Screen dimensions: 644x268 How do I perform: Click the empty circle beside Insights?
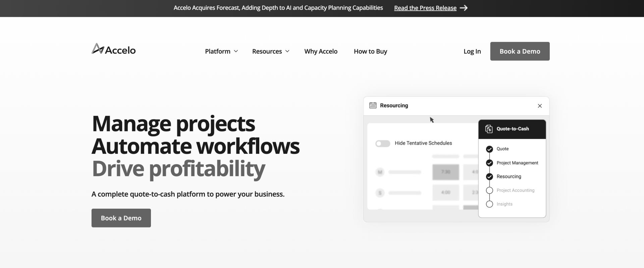click(x=489, y=204)
